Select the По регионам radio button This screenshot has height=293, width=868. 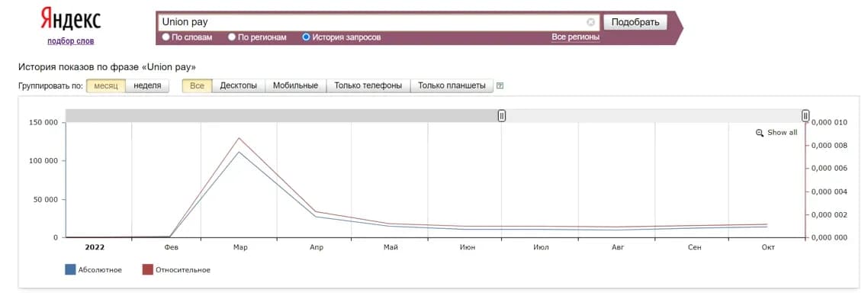(232, 37)
